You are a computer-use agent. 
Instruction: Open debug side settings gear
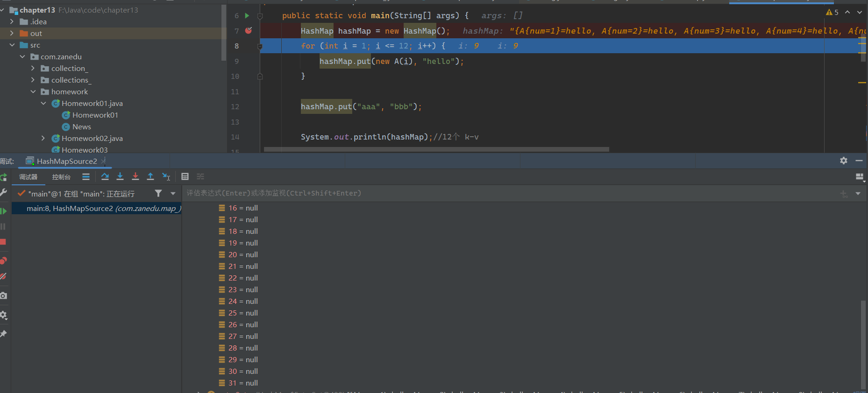[3, 315]
